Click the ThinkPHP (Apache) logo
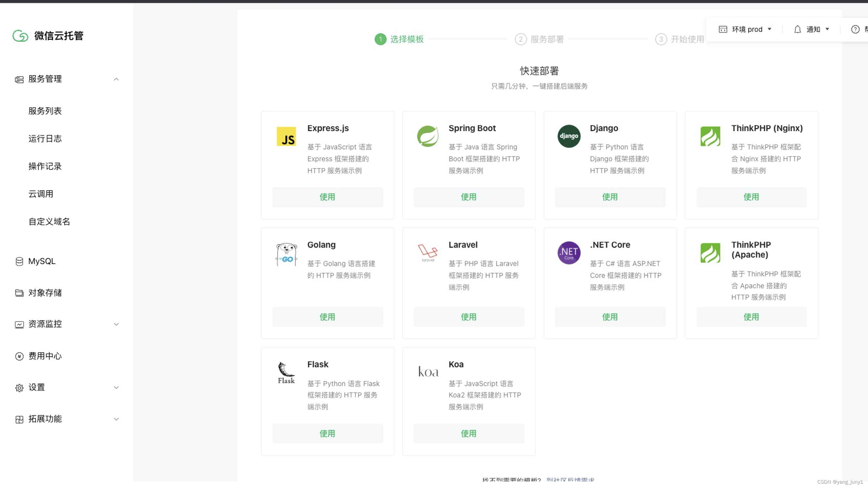 coord(710,253)
